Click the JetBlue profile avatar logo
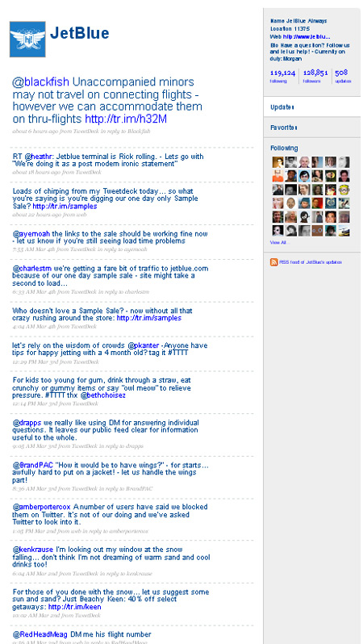 [27, 40]
